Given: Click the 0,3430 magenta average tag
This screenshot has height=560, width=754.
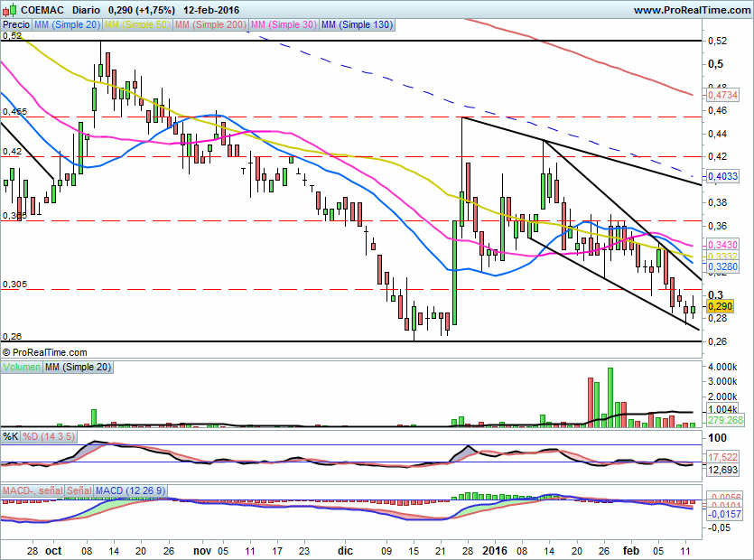Looking at the screenshot, I should (x=722, y=245).
